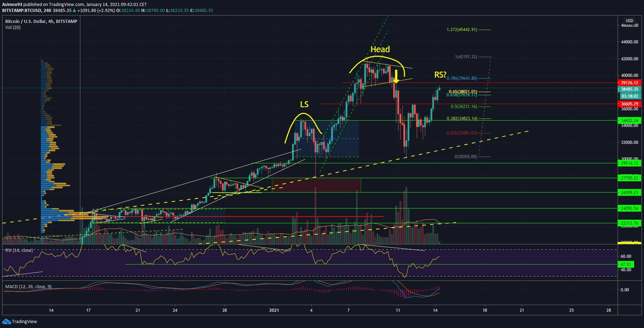Click the 32000.00 price scale label
644x328 pixels.
point(630,142)
